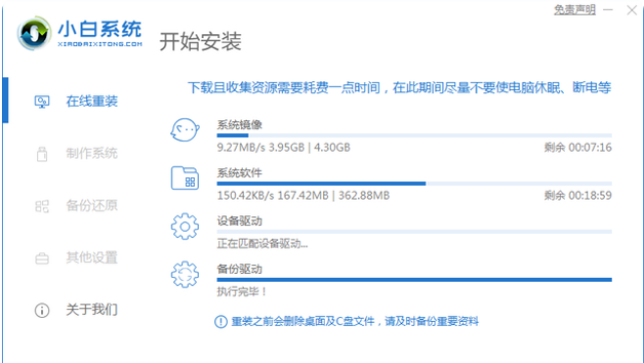Click the 制作系统 USB drive icon

(42, 154)
